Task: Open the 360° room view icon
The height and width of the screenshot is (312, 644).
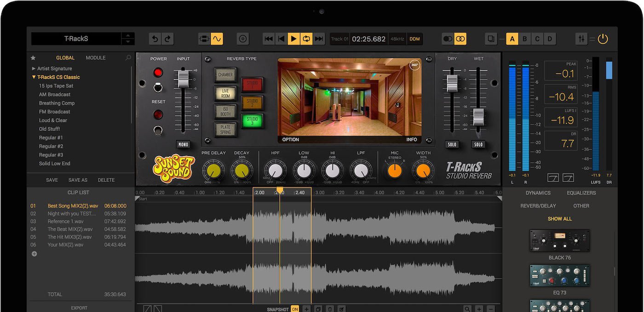Action: coord(414,66)
